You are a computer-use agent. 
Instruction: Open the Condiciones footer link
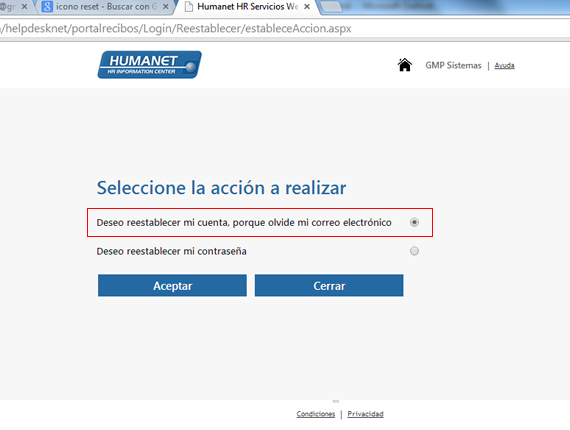316,414
